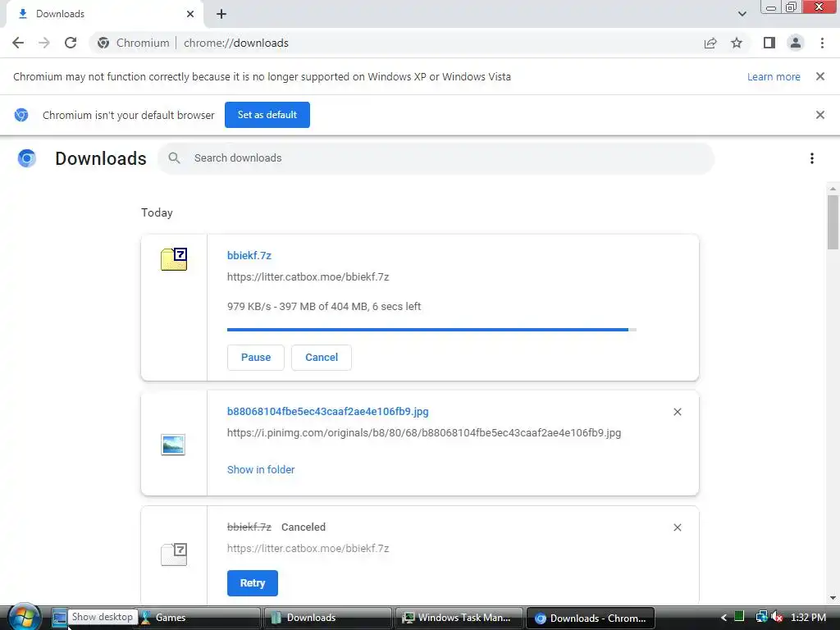Click the Chromium site info icon
This screenshot has height=630, width=840.
[x=103, y=43]
